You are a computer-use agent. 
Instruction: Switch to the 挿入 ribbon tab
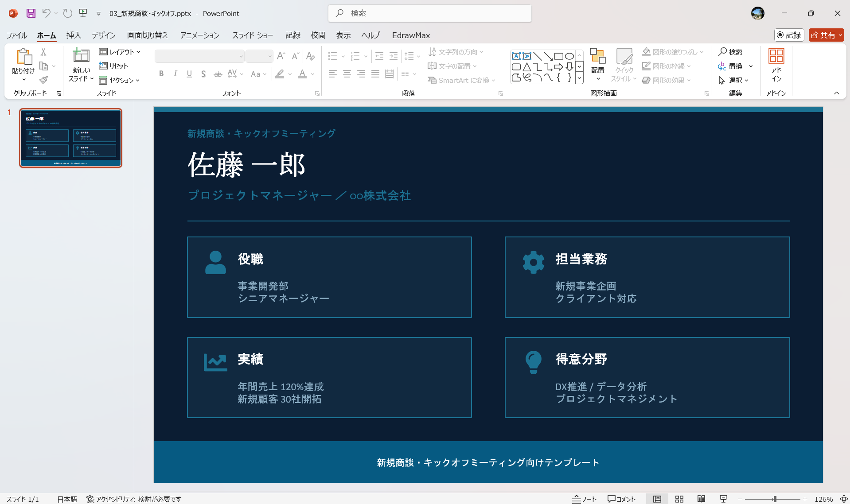pos(74,35)
